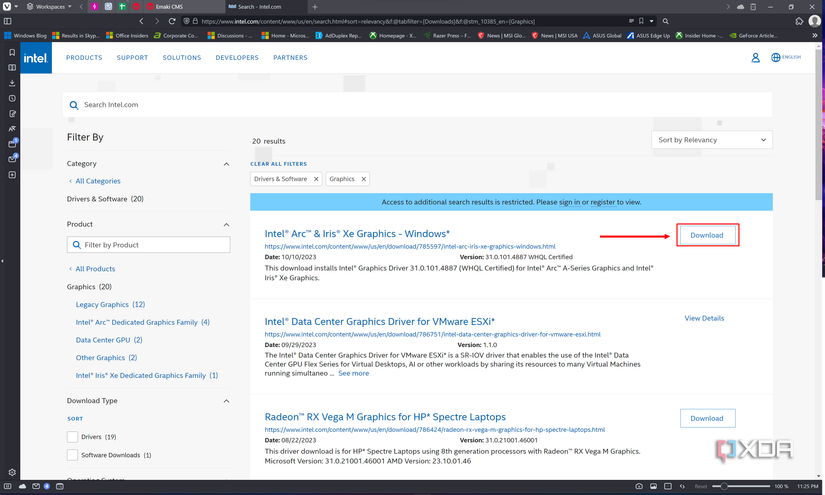Open the Developers menu
The height and width of the screenshot is (495, 825).
[237, 58]
